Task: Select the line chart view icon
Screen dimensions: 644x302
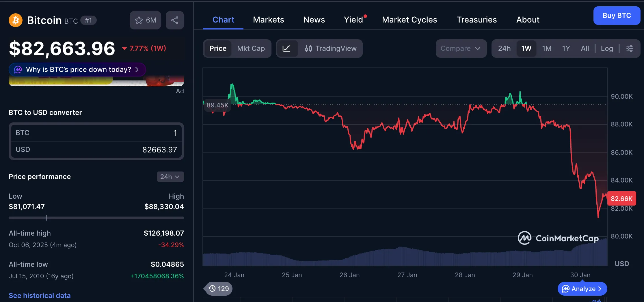Action: click(286, 49)
